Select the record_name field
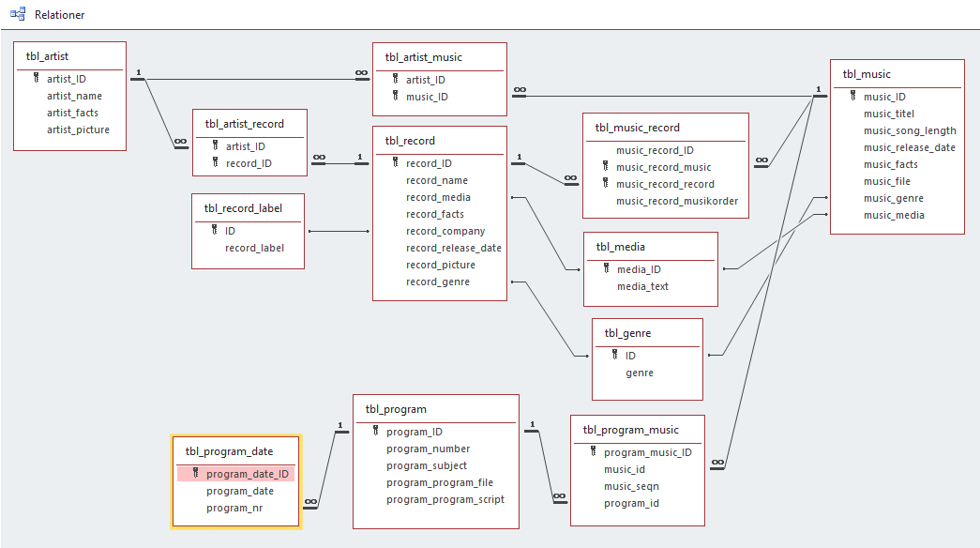The width and height of the screenshot is (980, 548). pyautogui.click(x=437, y=180)
